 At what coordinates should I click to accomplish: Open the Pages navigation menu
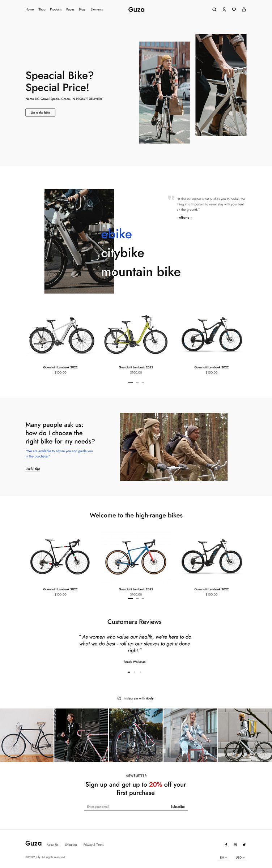pos(70,9)
